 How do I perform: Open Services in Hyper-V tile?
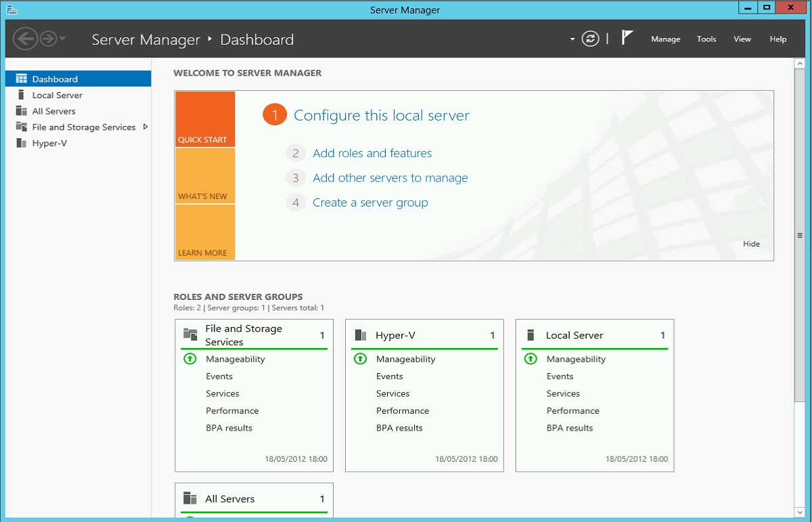click(393, 393)
